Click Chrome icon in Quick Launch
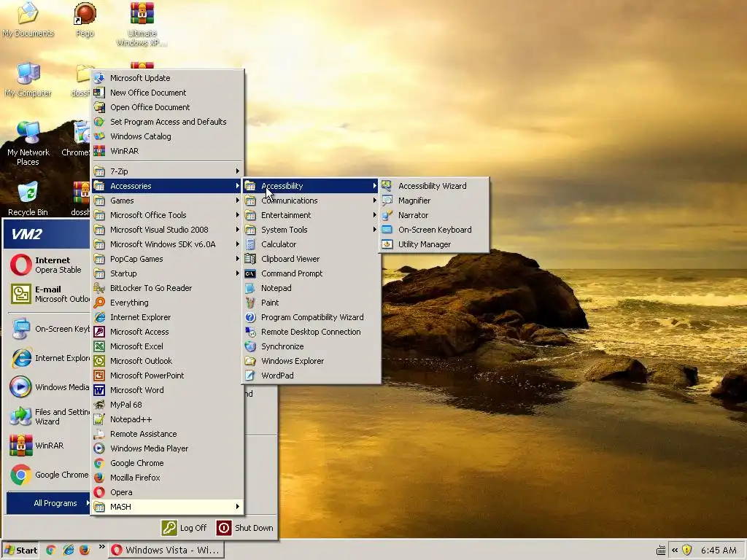This screenshot has height=560, width=747. coord(51,550)
